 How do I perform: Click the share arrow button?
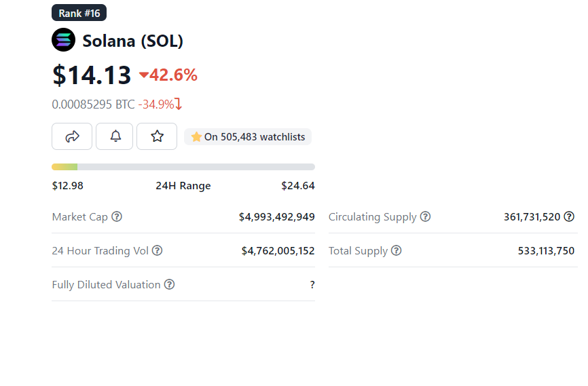point(72,136)
